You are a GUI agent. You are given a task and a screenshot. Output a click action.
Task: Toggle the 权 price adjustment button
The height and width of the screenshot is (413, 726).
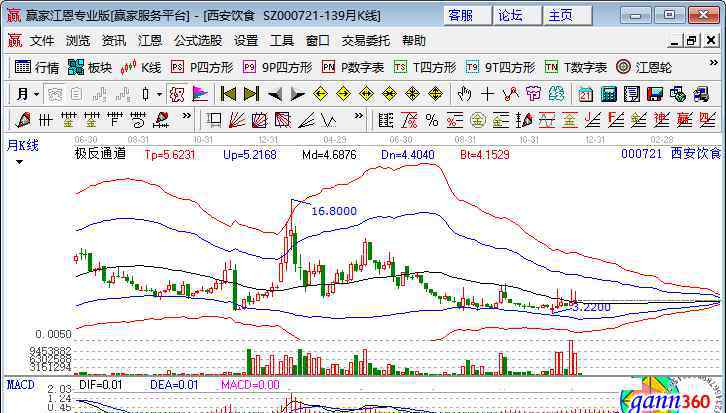[177, 94]
